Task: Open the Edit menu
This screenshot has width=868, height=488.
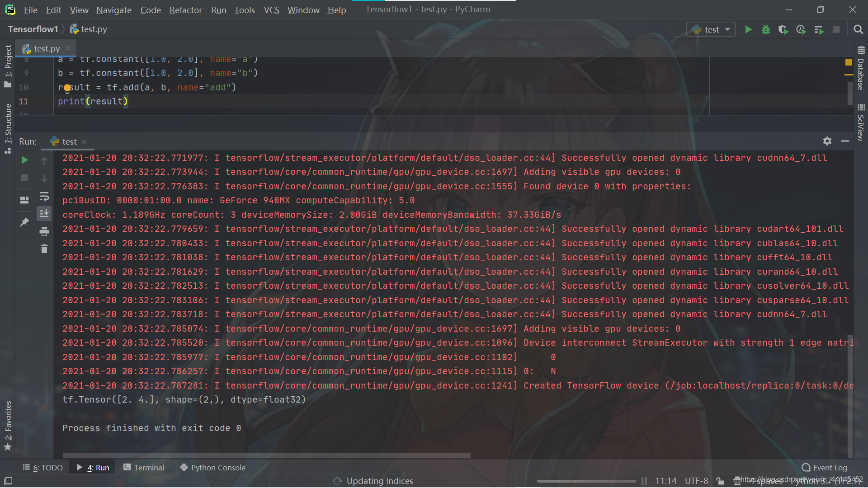Action: 53,9
